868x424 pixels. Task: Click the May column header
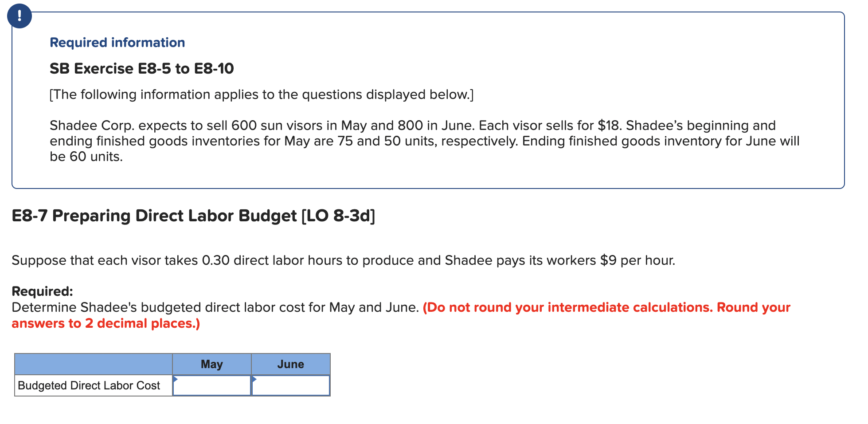pos(212,364)
